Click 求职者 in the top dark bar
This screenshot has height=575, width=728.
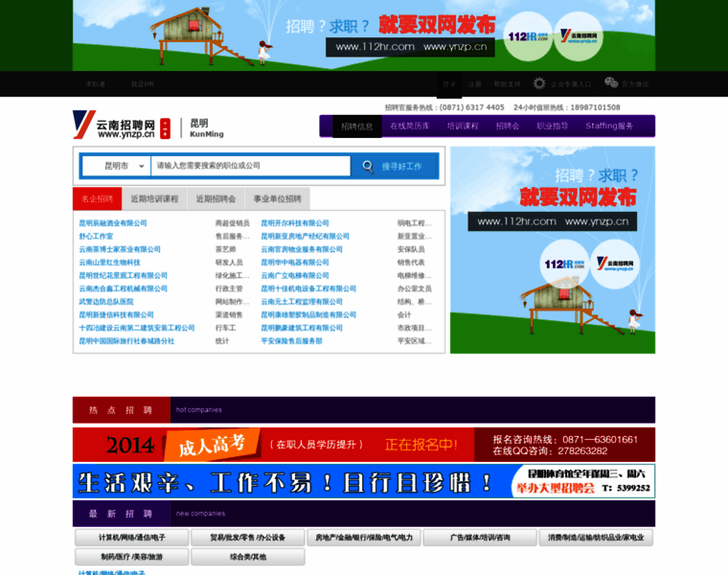click(95, 84)
